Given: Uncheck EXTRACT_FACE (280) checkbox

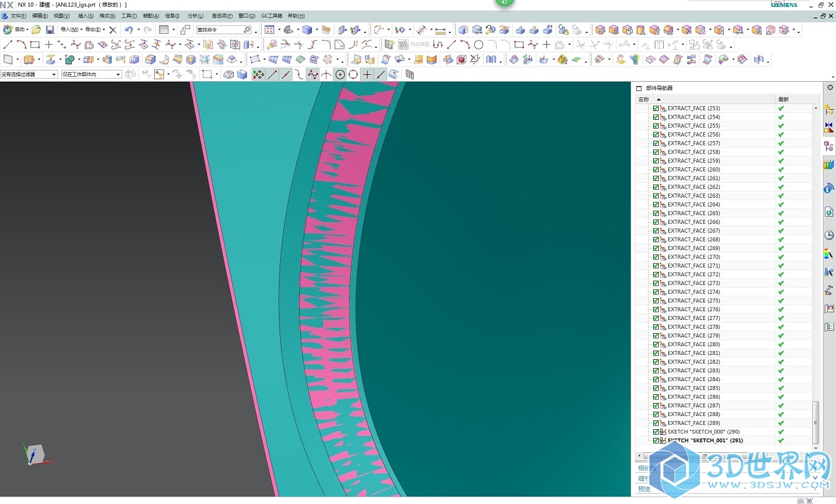Looking at the screenshot, I should [x=656, y=344].
